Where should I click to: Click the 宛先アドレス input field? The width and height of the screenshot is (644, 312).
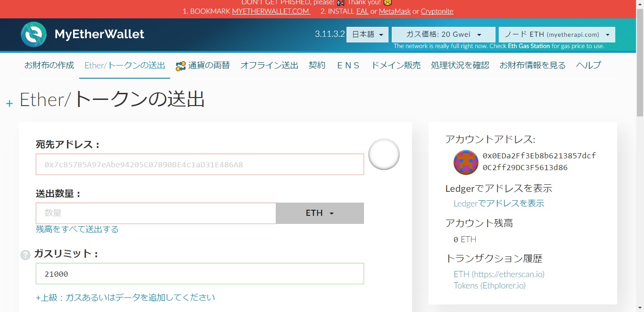[x=200, y=164]
